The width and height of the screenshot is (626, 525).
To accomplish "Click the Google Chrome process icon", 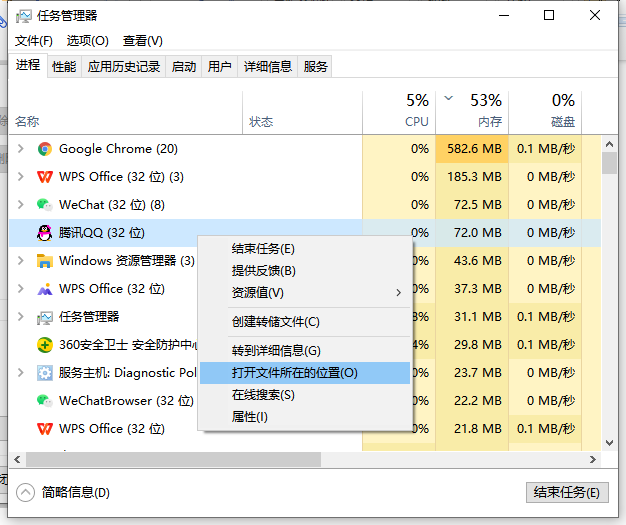I will point(44,149).
